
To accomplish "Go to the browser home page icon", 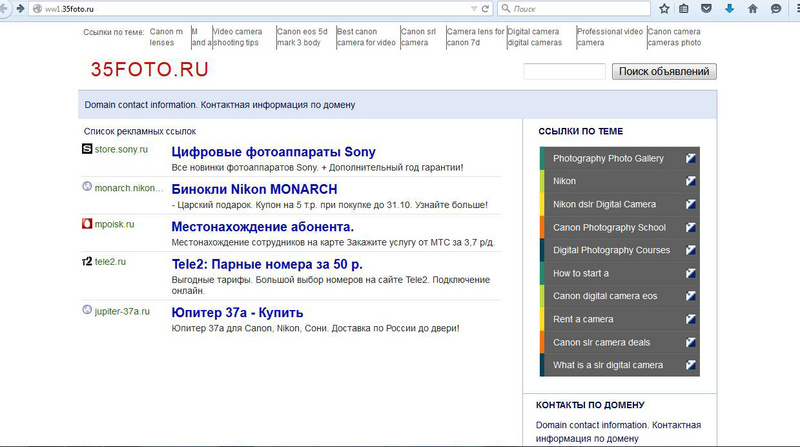I will (750, 8).
